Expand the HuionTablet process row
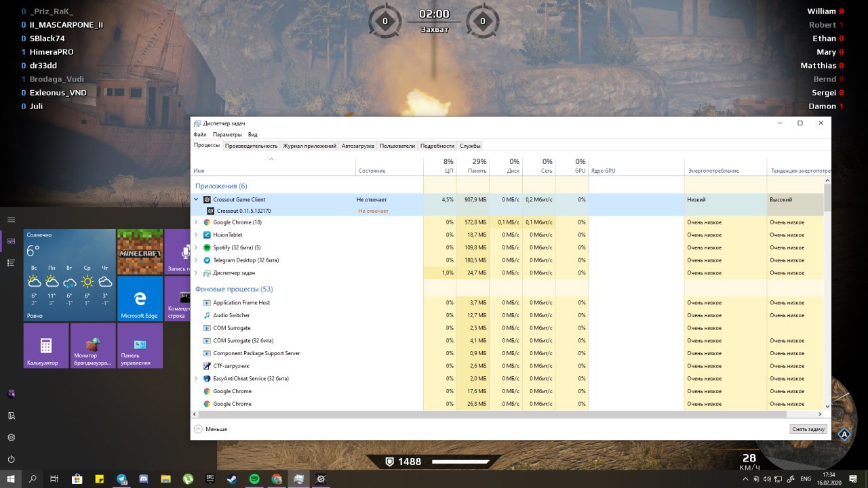Screen dimensions: 868x488 (197, 235)
